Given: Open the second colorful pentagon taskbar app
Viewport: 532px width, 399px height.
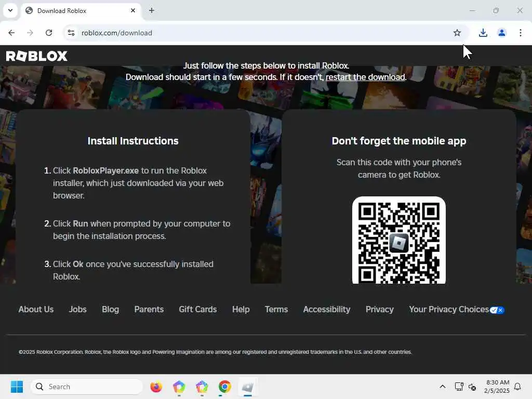Looking at the screenshot, I should point(202,387).
